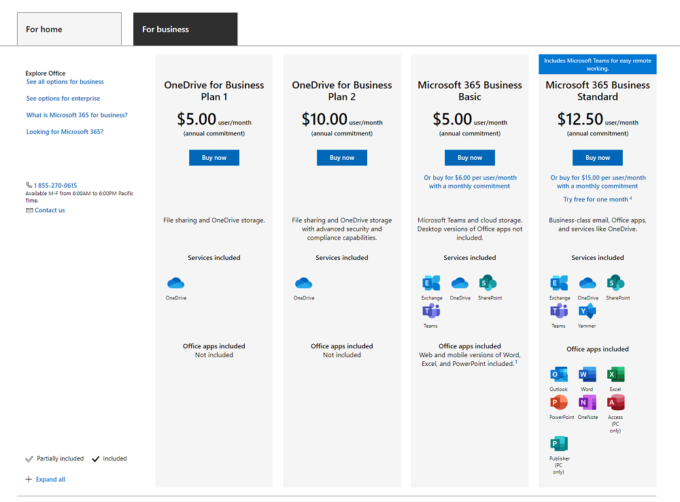Click Looking for Microsoft 365? link
680x502 pixels.
click(65, 132)
